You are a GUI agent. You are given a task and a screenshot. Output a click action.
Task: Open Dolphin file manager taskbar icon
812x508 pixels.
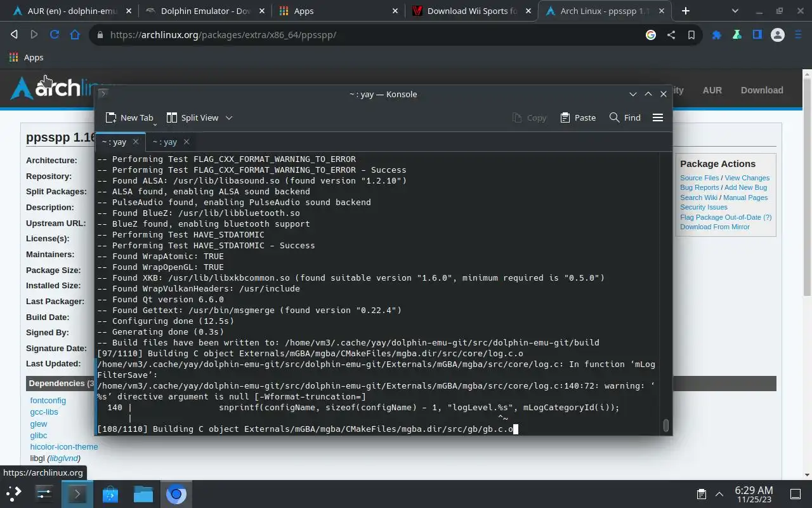tap(143, 493)
